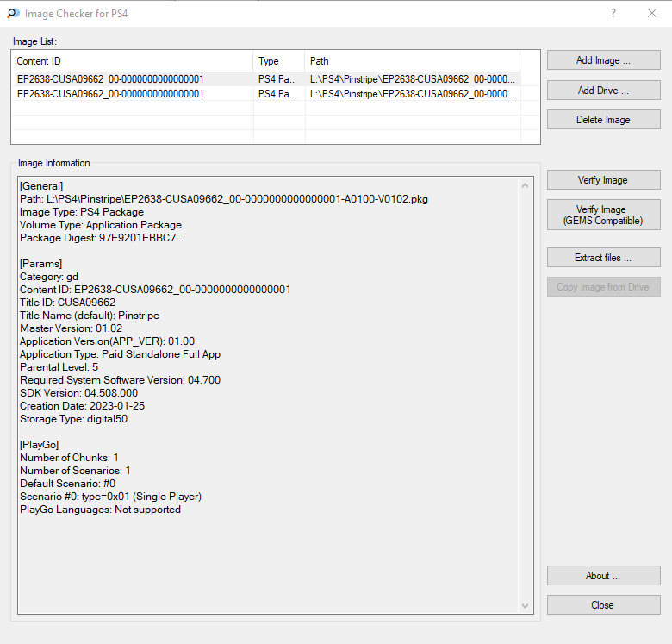Viewport: 672px width, 644px height.
Task: Click Creation Date: 2023-01-25 line
Action: coord(83,406)
